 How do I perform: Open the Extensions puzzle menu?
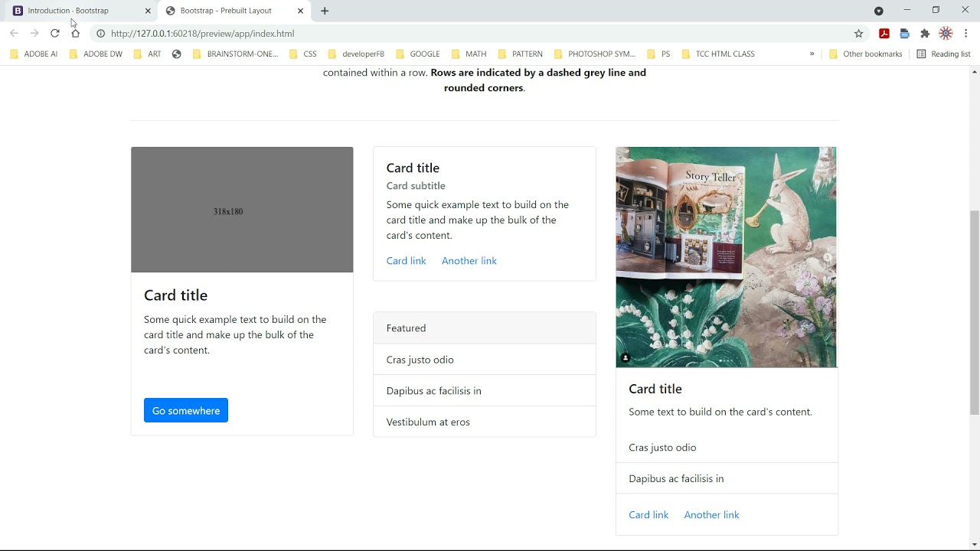925,34
